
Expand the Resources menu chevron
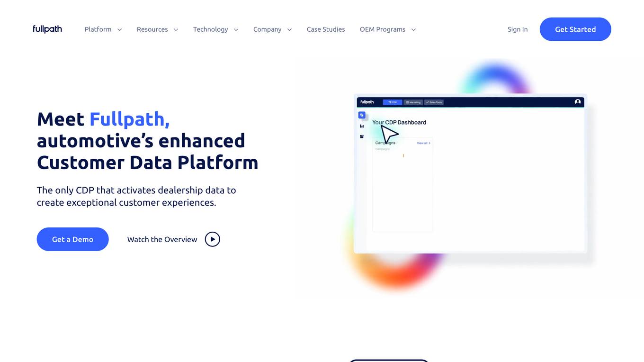(x=176, y=29)
